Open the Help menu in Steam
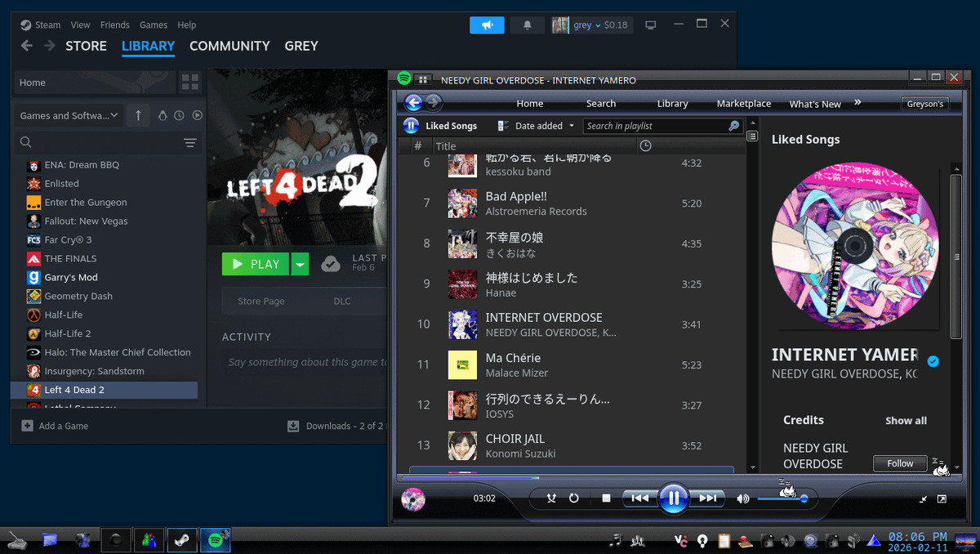Viewport: 980px width, 554px height. 187,25
